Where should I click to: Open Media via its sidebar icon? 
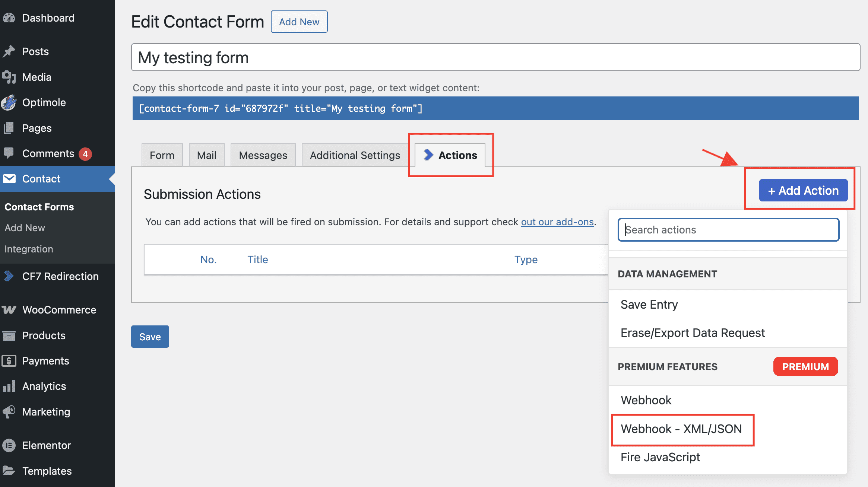coord(9,77)
